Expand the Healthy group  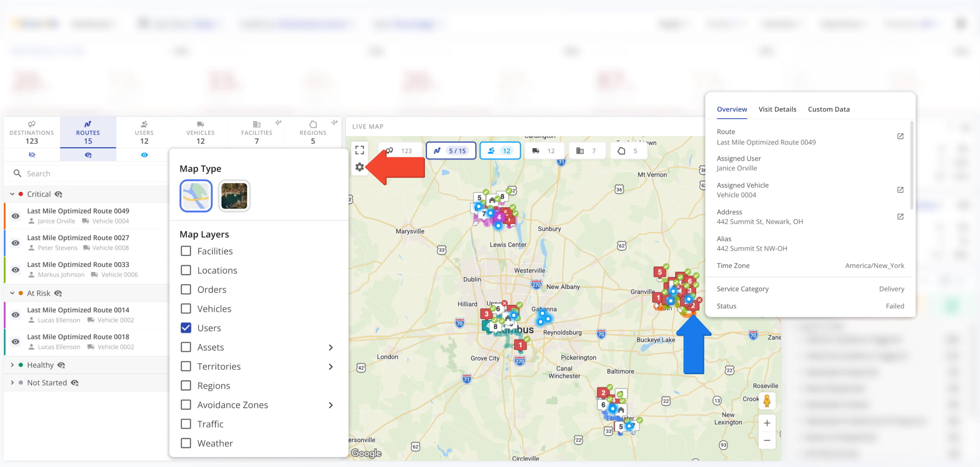pos(12,365)
